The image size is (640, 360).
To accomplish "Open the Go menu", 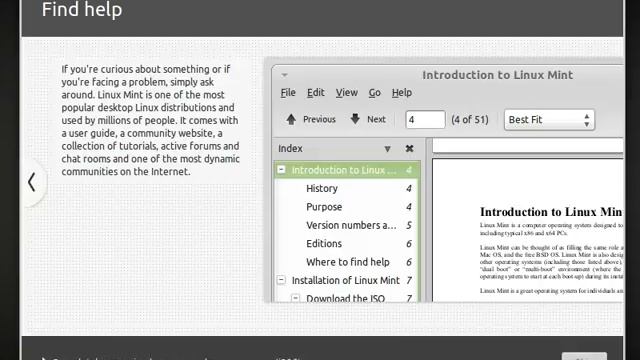I will tap(374, 93).
